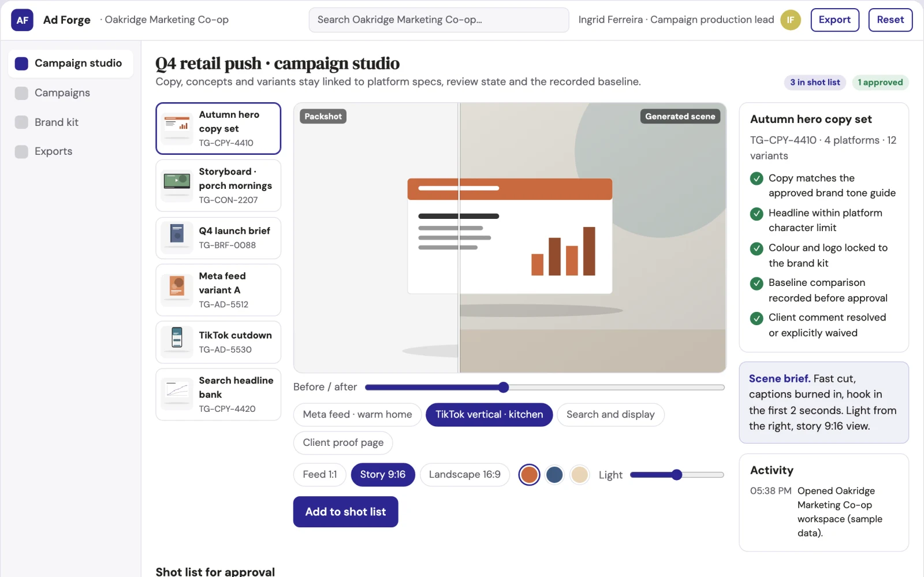This screenshot has width=924, height=577.
Task: Choose the Story 9:16 format
Action: click(x=383, y=475)
